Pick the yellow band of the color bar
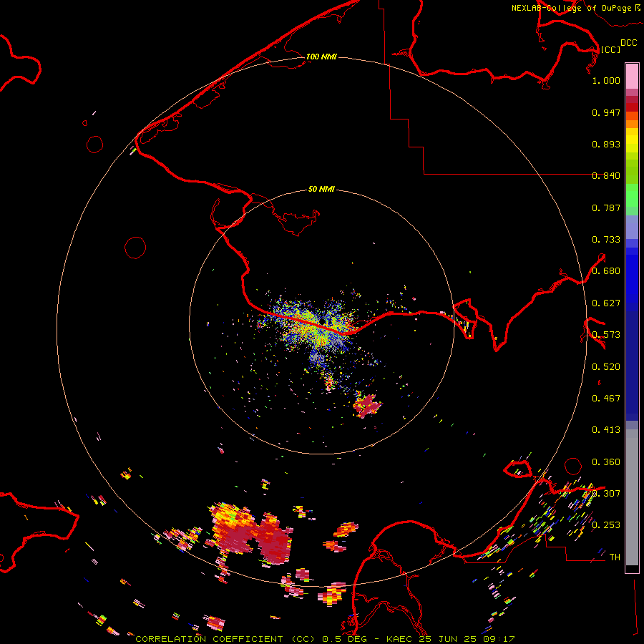This screenshot has width=644, height=644. click(x=632, y=140)
